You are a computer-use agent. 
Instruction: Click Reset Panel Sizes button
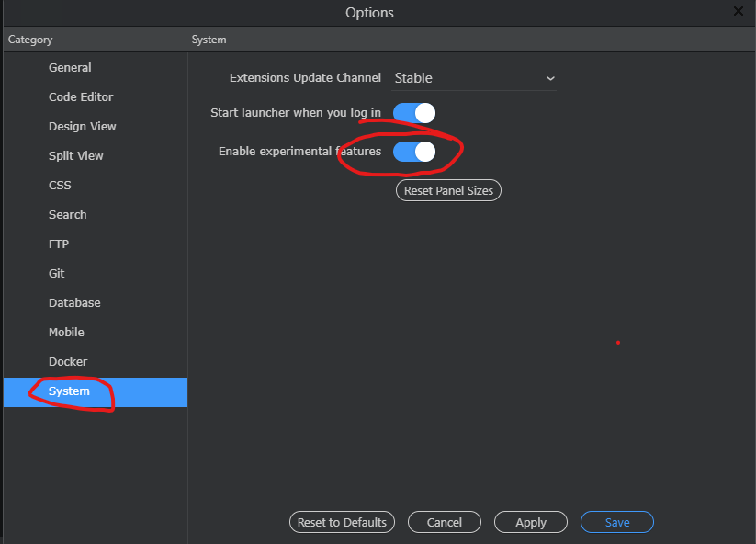point(448,190)
